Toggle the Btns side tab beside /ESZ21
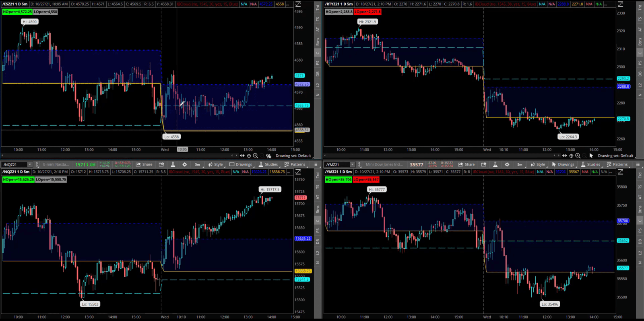The image size is (644, 321). tap(318, 42)
